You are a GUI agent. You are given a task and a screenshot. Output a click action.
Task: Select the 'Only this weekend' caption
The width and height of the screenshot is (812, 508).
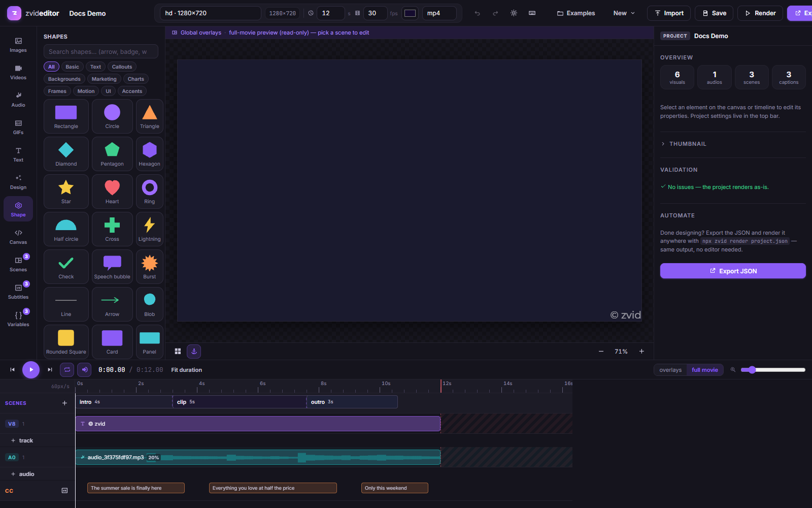tap(395, 488)
